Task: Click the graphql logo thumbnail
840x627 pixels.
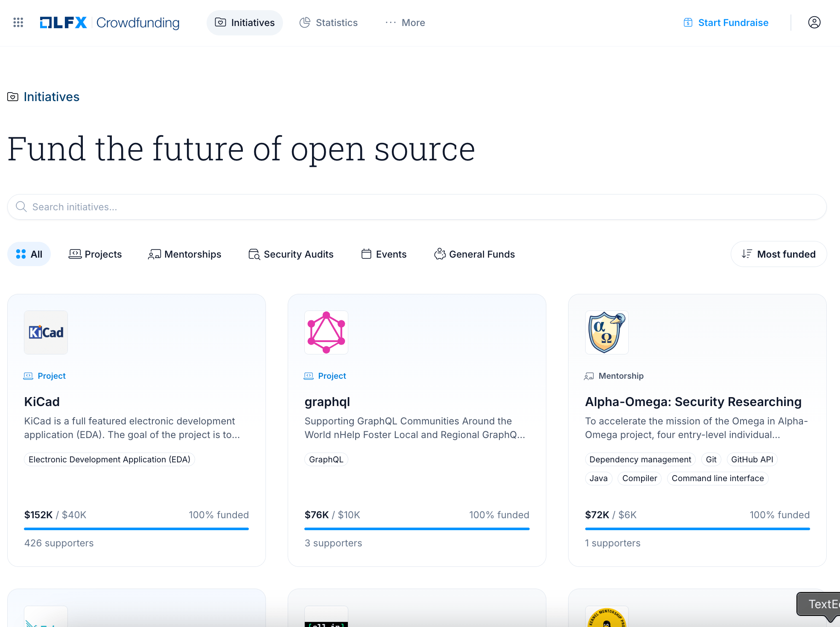Action: (x=326, y=332)
